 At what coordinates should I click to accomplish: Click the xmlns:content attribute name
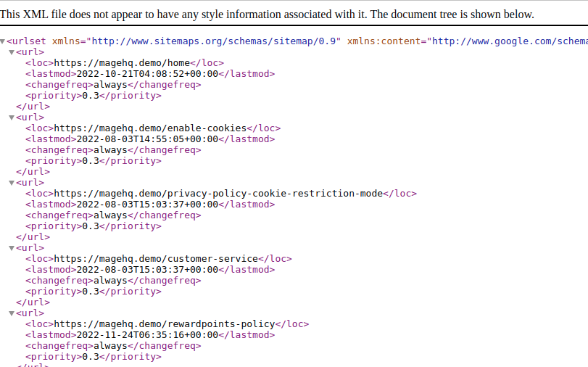point(385,41)
